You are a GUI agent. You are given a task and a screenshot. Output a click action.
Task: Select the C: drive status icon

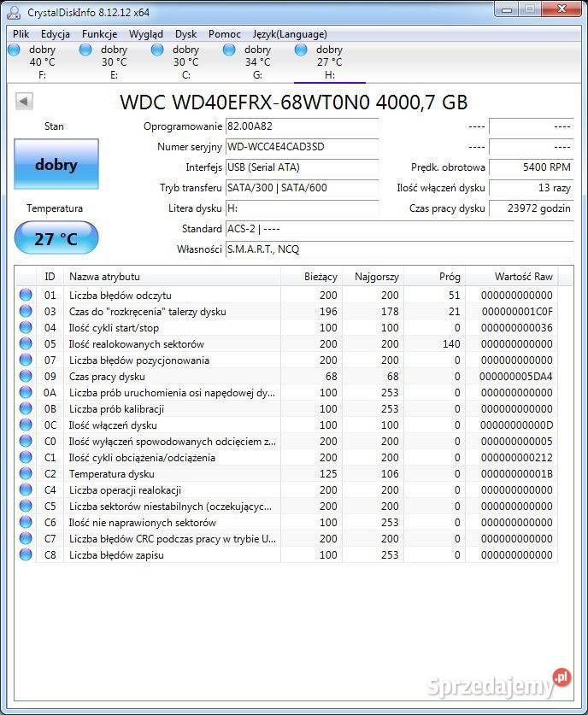pyautogui.click(x=157, y=50)
